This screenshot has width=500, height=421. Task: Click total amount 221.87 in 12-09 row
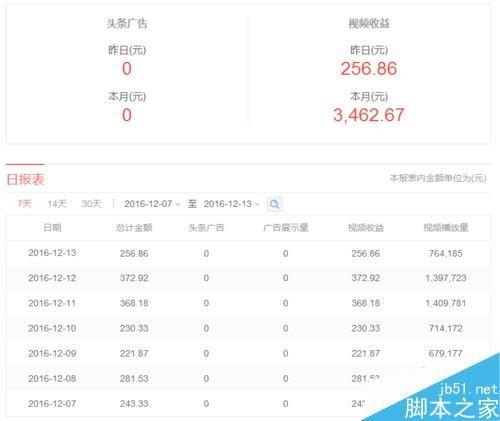pyautogui.click(x=134, y=353)
